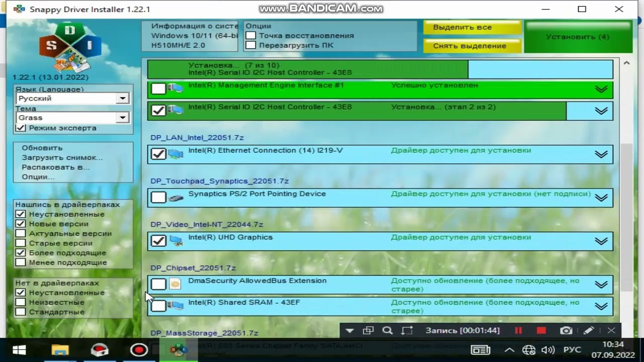
Task: Expand DmaSecurity AllowedBus Extension row details
Action: click(x=601, y=285)
